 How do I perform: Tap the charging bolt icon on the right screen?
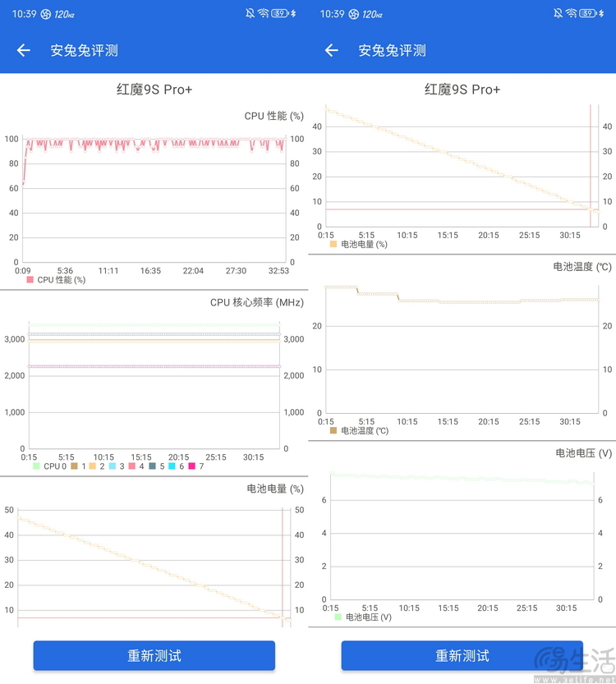(x=602, y=14)
